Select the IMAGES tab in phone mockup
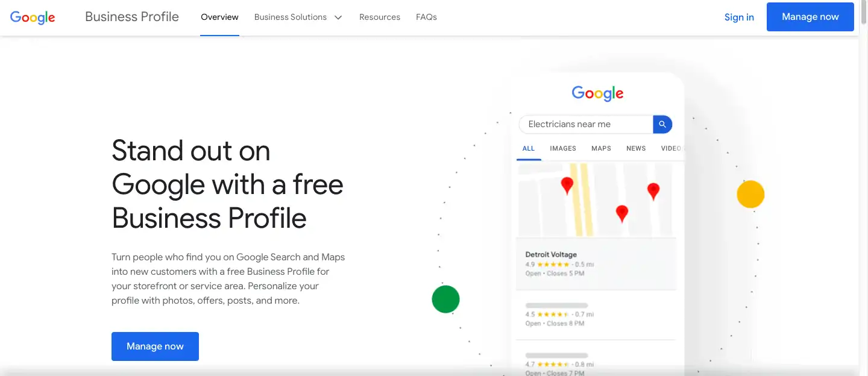868x376 pixels. point(563,148)
